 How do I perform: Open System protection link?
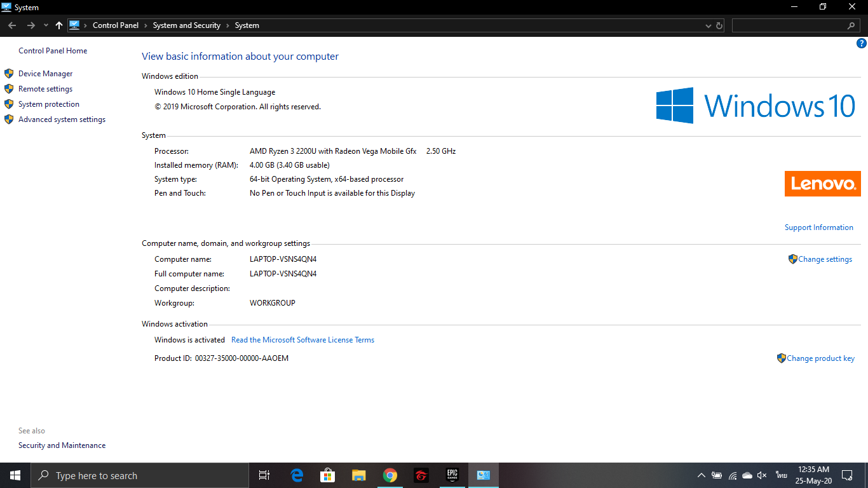(x=49, y=104)
